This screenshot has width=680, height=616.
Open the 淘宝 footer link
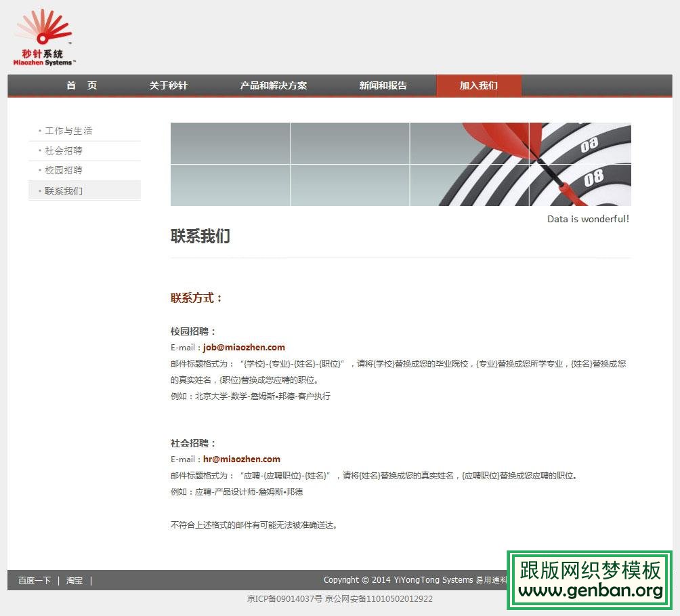(74, 580)
